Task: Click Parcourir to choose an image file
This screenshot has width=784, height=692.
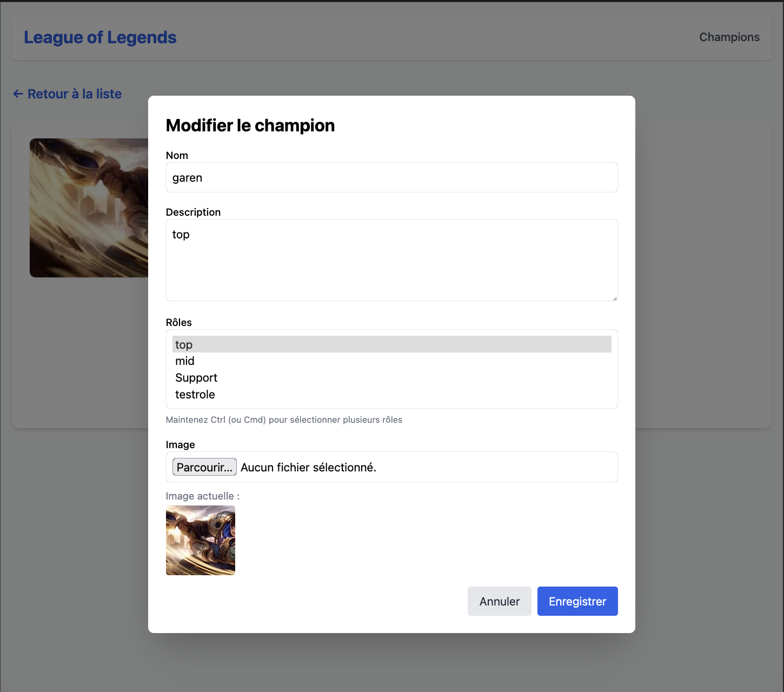Action: click(204, 467)
